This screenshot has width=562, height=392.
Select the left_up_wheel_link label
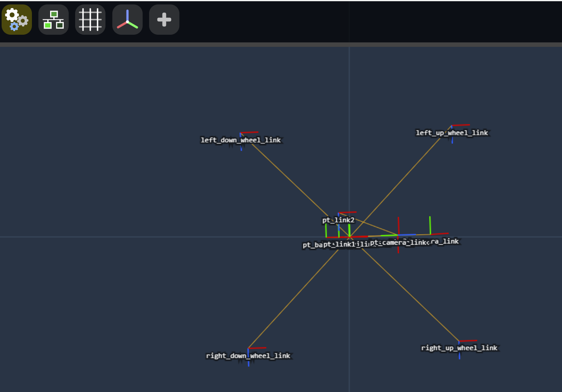pos(452,133)
